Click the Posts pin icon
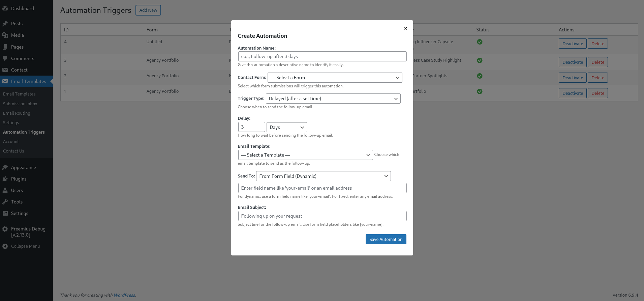This screenshot has height=301, width=644. 5,24
